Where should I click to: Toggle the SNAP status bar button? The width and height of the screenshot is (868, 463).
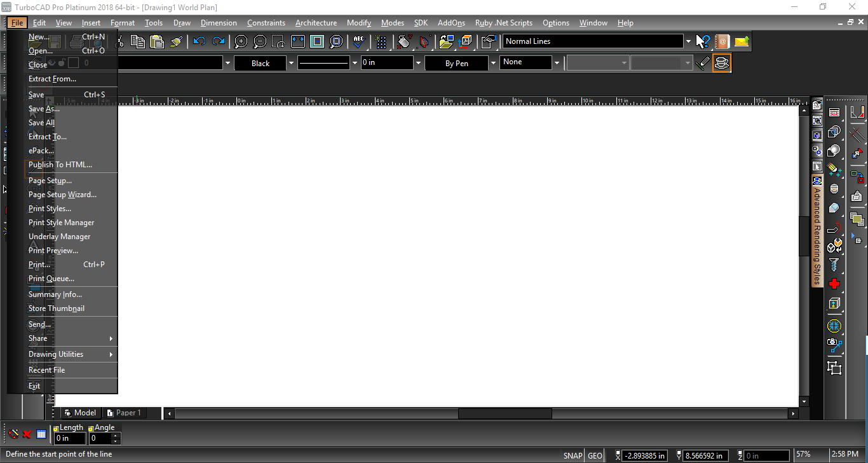573,455
